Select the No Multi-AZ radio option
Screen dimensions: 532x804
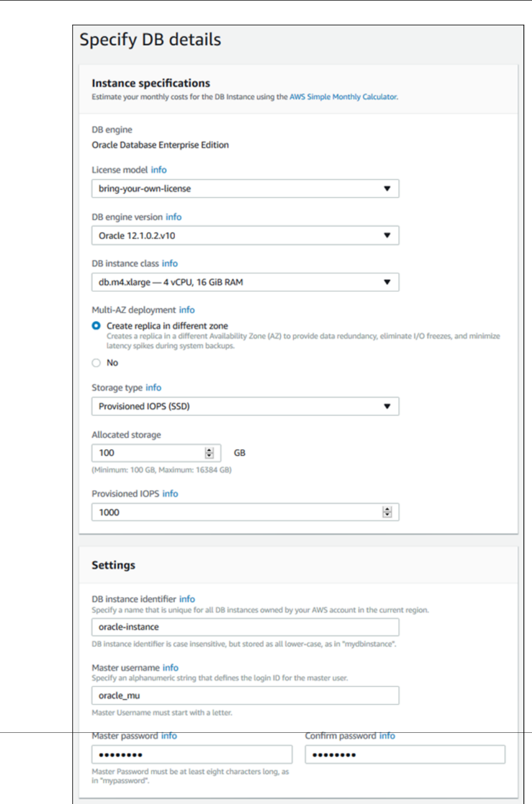pyautogui.click(x=96, y=363)
